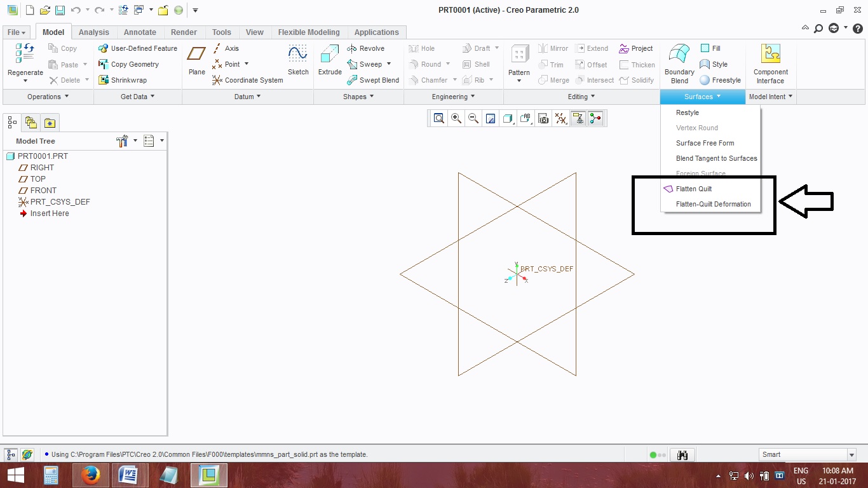Click the Zoom Out magnifier icon

pos(473,118)
